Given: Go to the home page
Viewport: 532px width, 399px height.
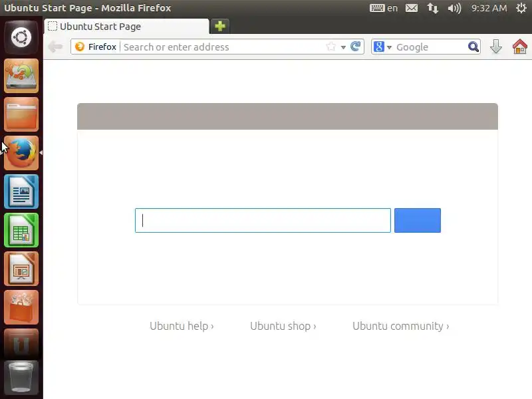Looking at the screenshot, I should coord(519,47).
